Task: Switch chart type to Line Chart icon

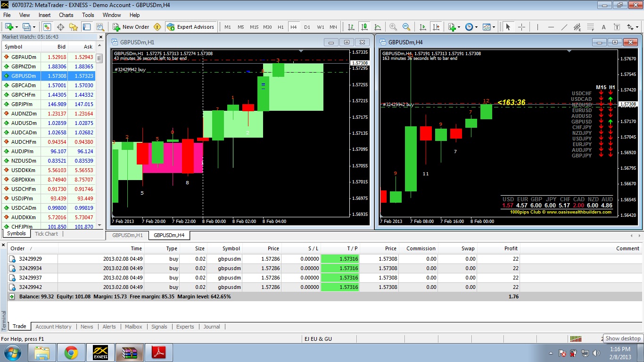Action: [x=378, y=27]
